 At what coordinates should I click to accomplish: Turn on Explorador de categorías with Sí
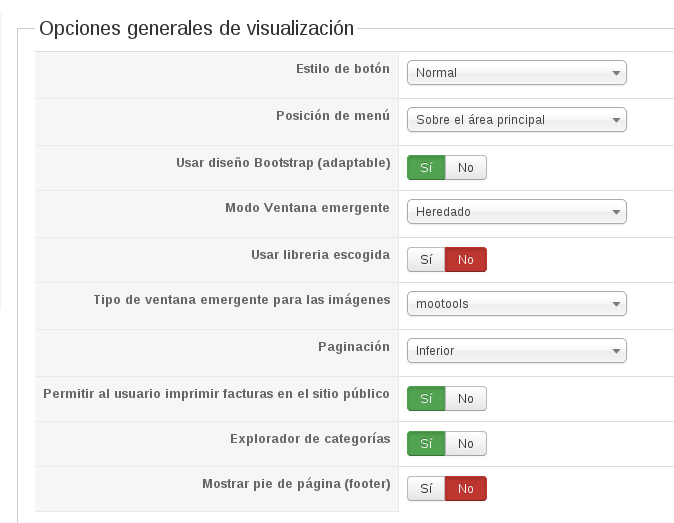click(426, 443)
